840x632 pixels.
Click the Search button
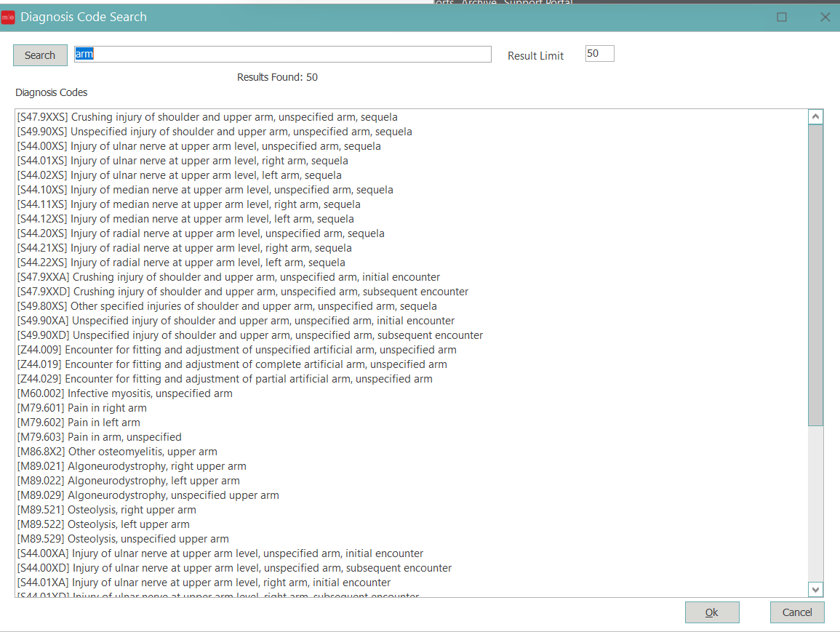point(40,55)
